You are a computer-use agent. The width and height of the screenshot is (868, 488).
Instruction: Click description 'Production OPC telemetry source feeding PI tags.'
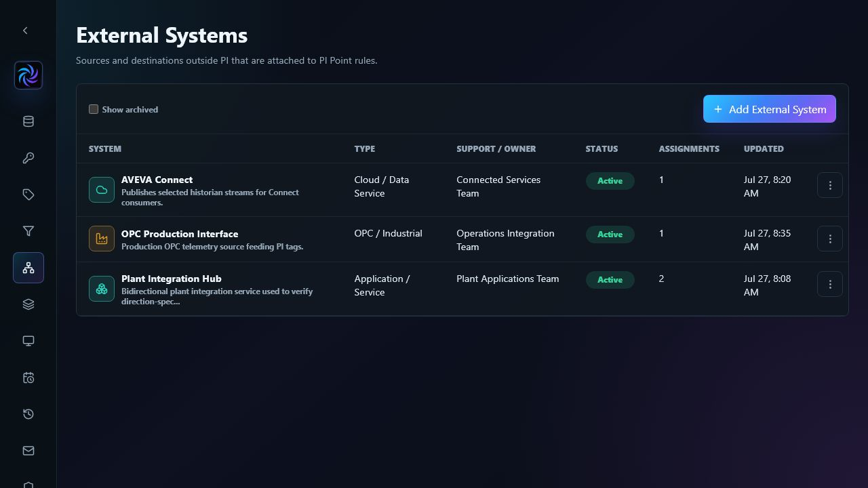[212, 247]
